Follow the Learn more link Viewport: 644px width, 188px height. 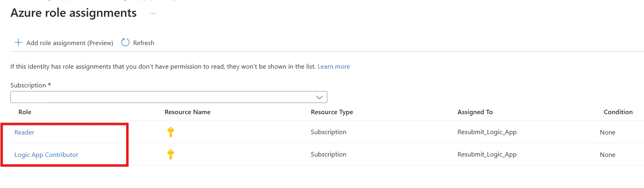click(334, 67)
